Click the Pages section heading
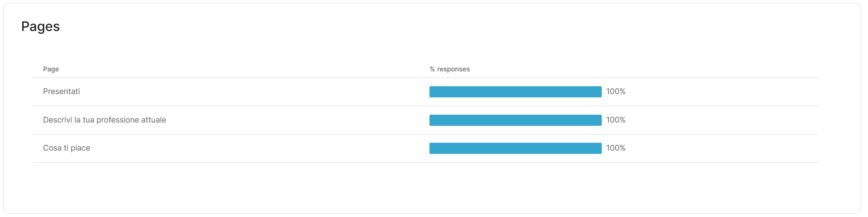 coord(40,26)
